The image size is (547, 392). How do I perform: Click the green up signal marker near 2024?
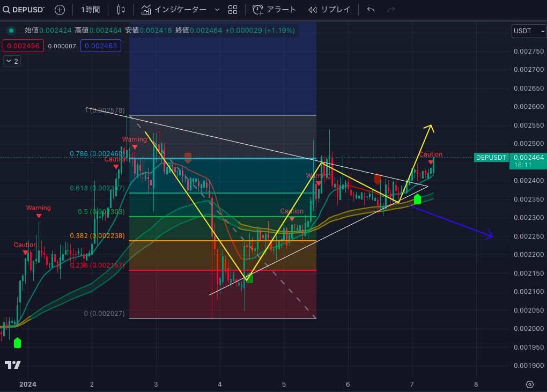tap(17, 343)
